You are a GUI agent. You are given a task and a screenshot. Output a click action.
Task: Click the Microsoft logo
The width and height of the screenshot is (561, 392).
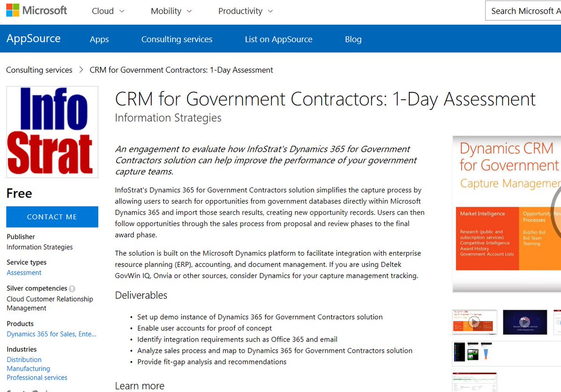tap(36, 10)
